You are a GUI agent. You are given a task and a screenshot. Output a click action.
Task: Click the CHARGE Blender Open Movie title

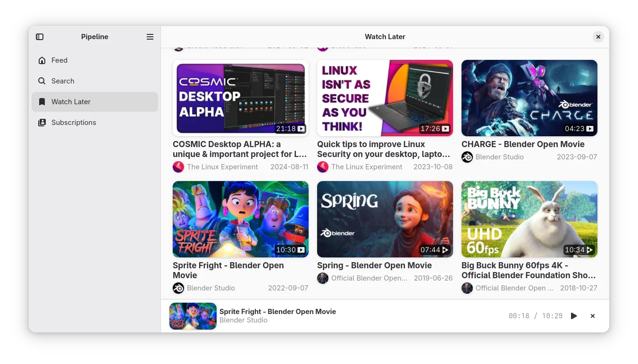coord(523,144)
